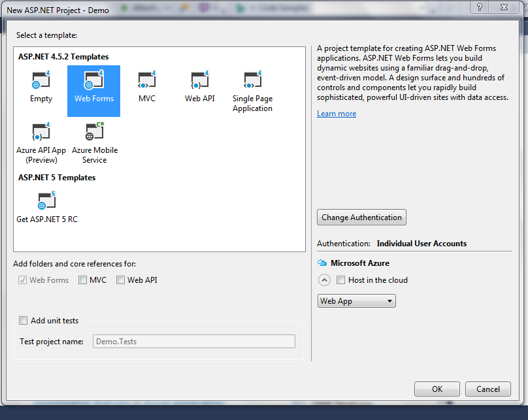Click the Test project name field
The width and height of the screenshot is (528, 420).
pyautogui.click(x=194, y=341)
